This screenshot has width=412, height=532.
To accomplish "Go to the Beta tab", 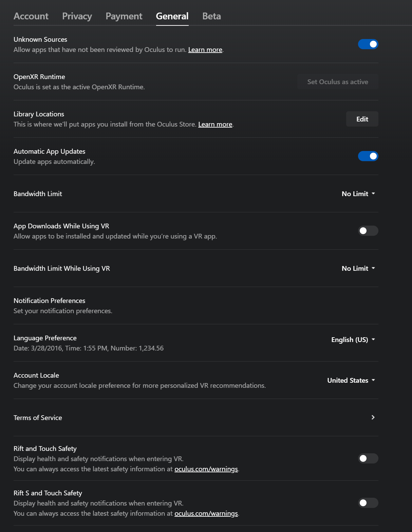I will tap(211, 16).
